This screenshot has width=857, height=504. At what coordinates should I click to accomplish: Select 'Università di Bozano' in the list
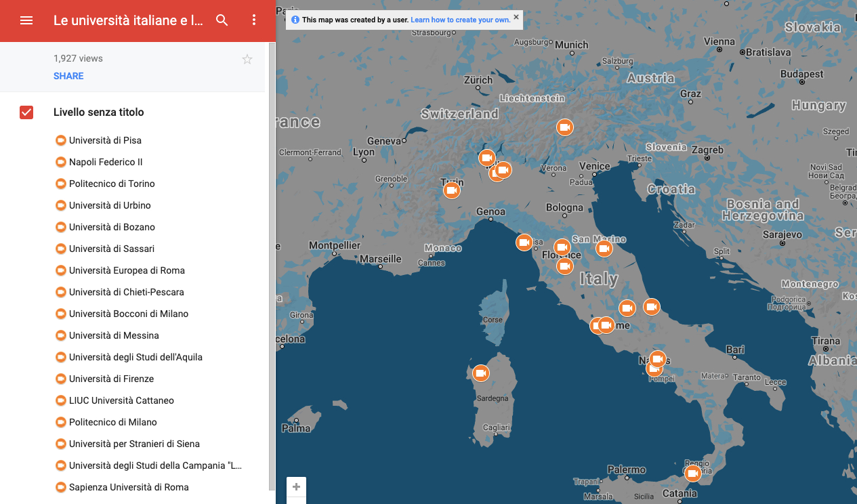112,227
